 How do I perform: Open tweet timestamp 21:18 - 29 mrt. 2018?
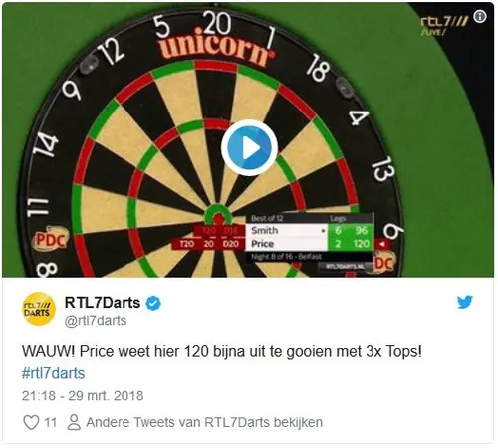[83, 396]
